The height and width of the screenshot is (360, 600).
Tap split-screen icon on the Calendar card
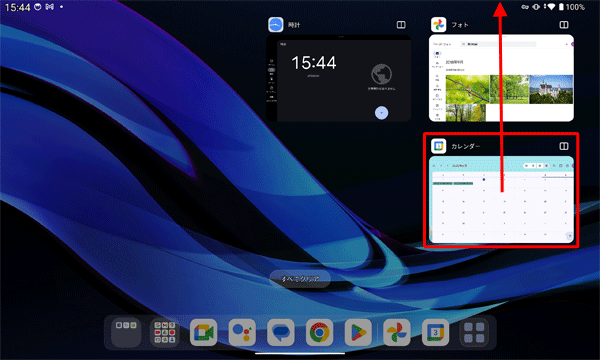tap(564, 146)
